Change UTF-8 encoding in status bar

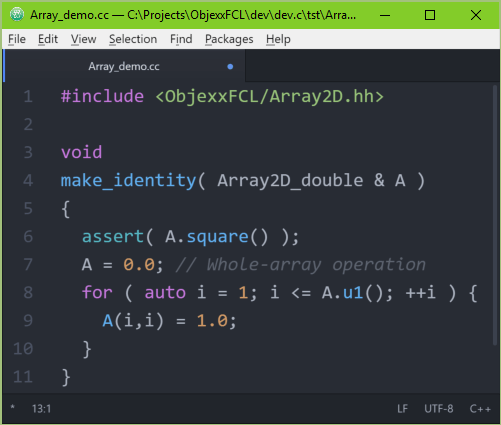tap(438, 409)
